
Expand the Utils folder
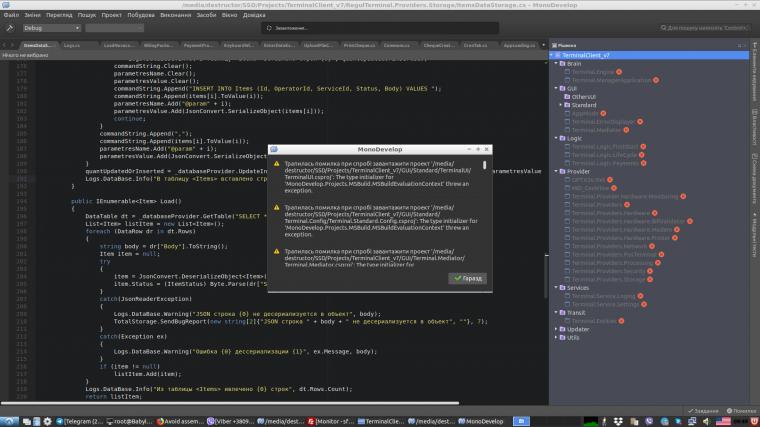coord(556,337)
